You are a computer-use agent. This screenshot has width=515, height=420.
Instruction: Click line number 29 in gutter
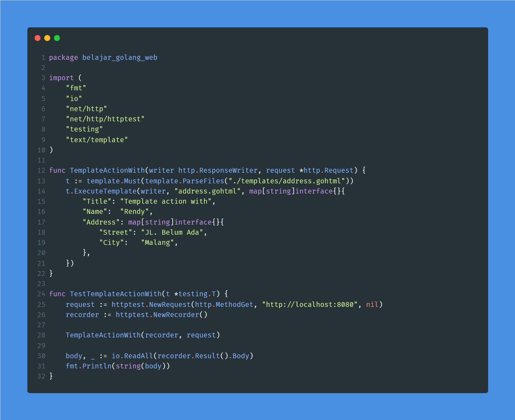[41, 346]
